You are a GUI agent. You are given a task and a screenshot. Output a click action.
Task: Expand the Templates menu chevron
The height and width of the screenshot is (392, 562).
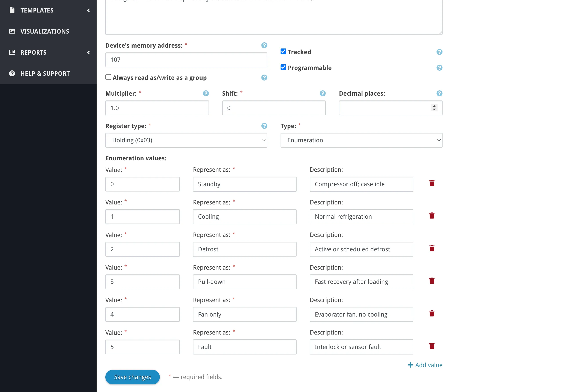[x=89, y=10]
